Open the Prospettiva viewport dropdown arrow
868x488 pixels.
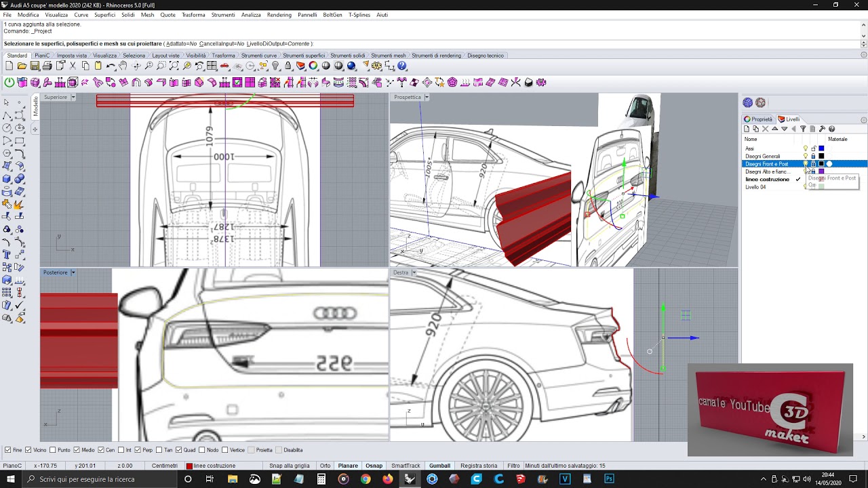[427, 97]
